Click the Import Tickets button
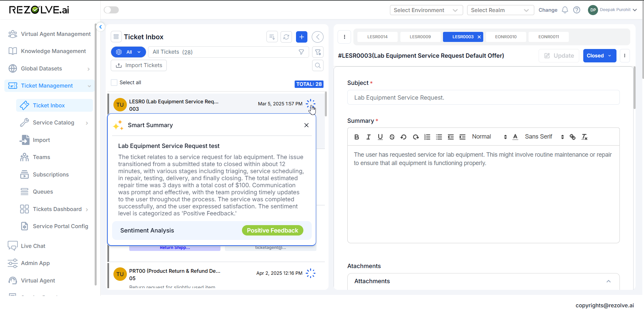This screenshot has width=644, height=312. pos(139,65)
